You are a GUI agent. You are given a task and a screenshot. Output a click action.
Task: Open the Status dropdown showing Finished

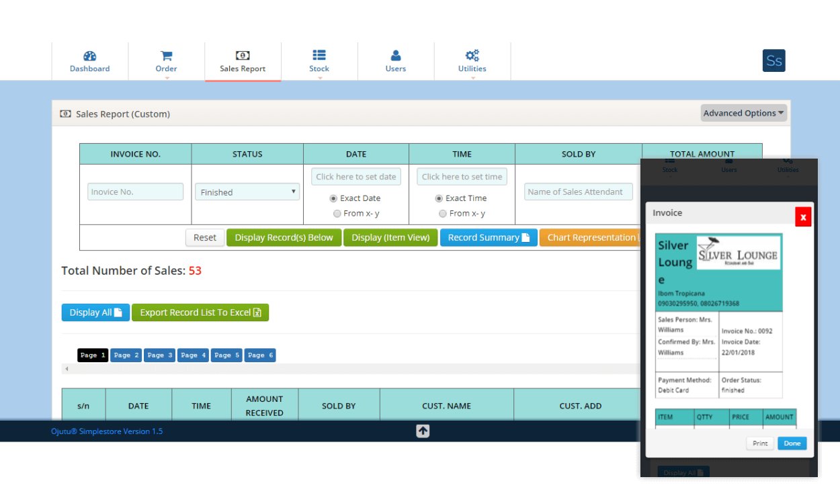click(247, 192)
